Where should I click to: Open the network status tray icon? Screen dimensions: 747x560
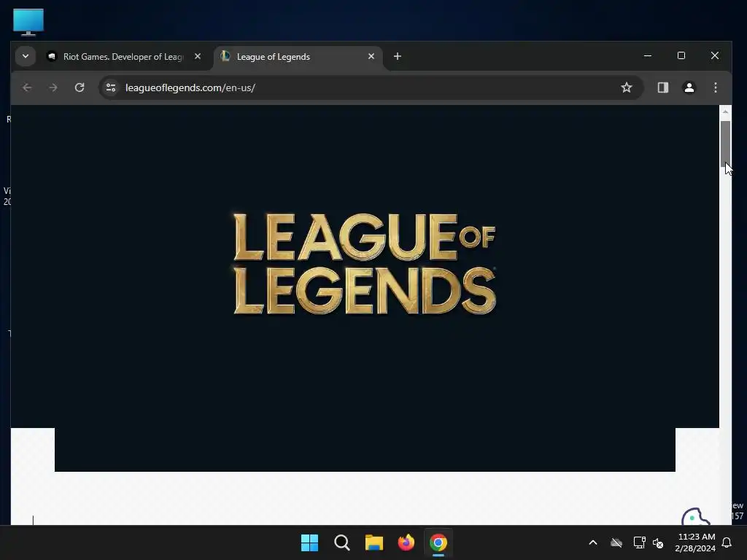639,542
